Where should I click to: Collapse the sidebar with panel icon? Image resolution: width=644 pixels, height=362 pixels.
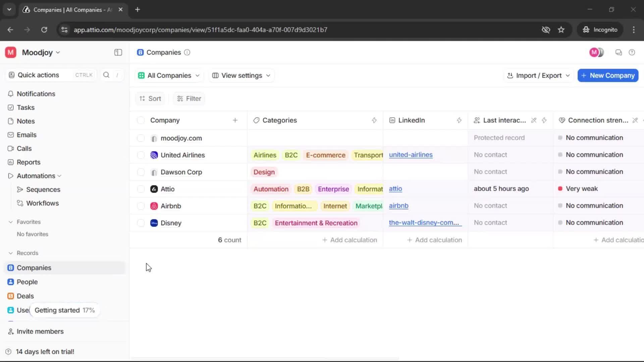(118, 52)
